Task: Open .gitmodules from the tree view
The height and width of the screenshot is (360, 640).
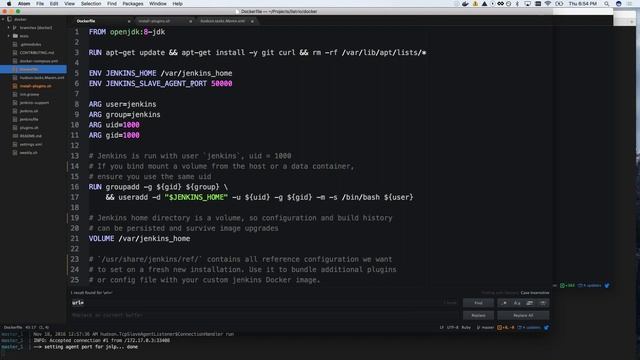Action: click(30, 44)
